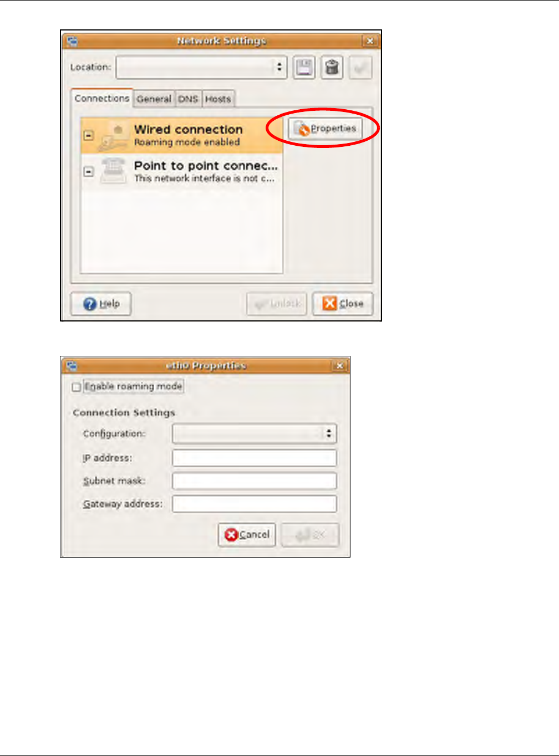
Task: Toggle the Wired connection checkbox
Action: 88,135
